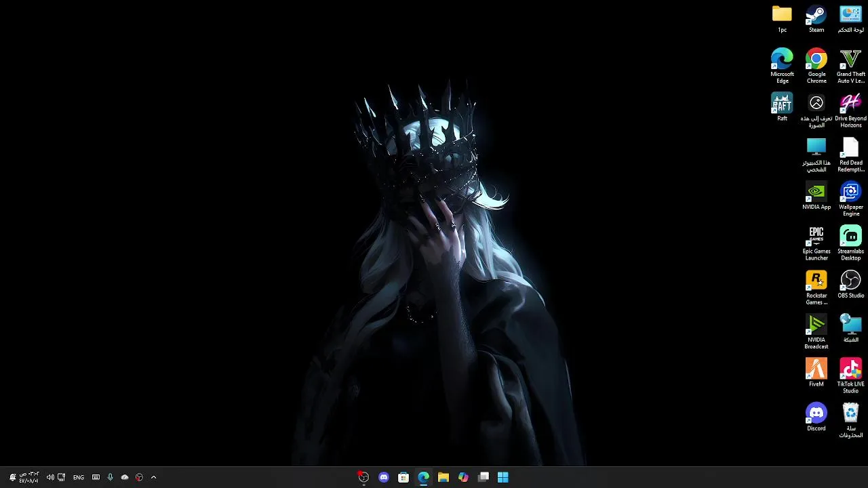This screenshot has width=868, height=488.
Task: Expand the hidden system tray icons chevron
Action: click(153, 477)
